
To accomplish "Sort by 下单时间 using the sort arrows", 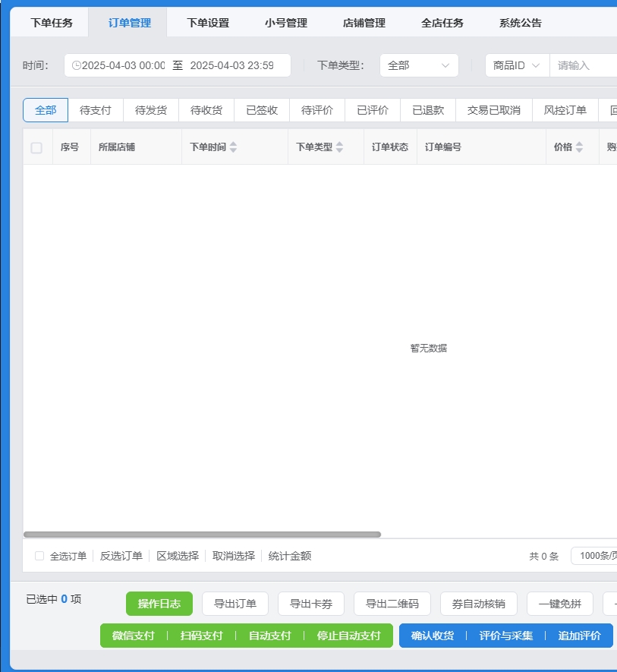I will click(x=233, y=147).
